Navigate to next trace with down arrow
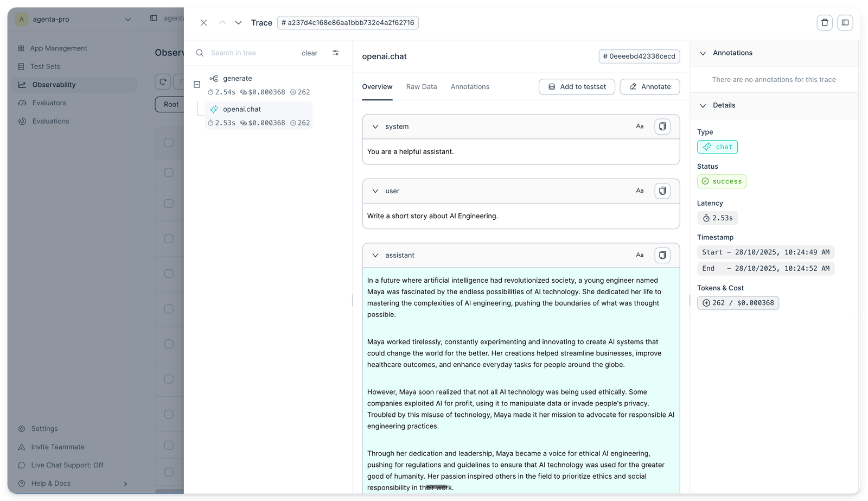 tap(238, 23)
